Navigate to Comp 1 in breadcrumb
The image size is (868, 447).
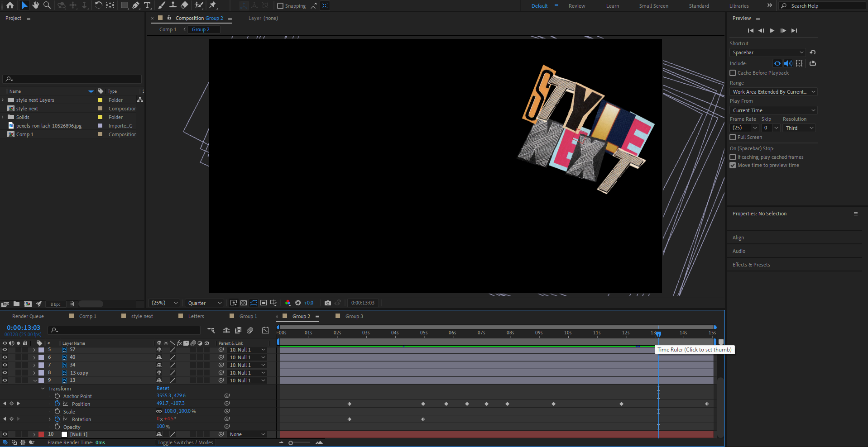(168, 29)
